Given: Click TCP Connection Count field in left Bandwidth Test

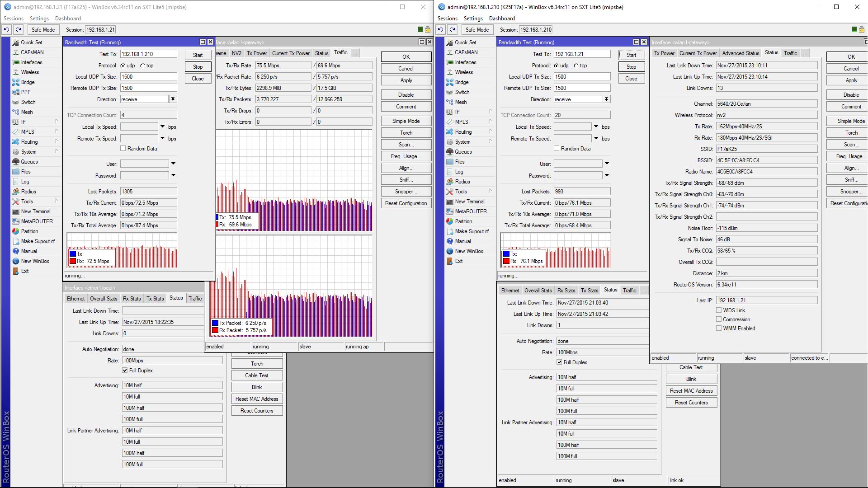Looking at the screenshot, I should (x=148, y=115).
